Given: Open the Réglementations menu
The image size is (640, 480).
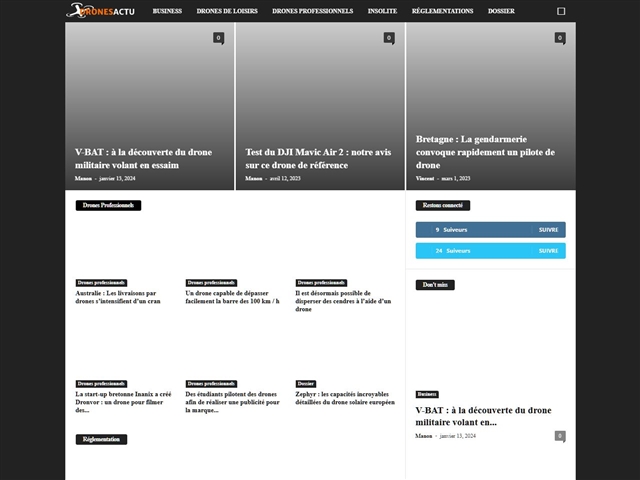Looking at the screenshot, I should [x=442, y=11].
